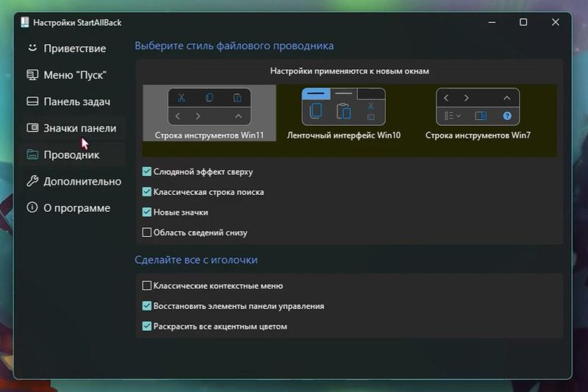The image size is (588, 392).
Task: Click the blue help icon in Win7 preview
Action: (x=507, y=116)
